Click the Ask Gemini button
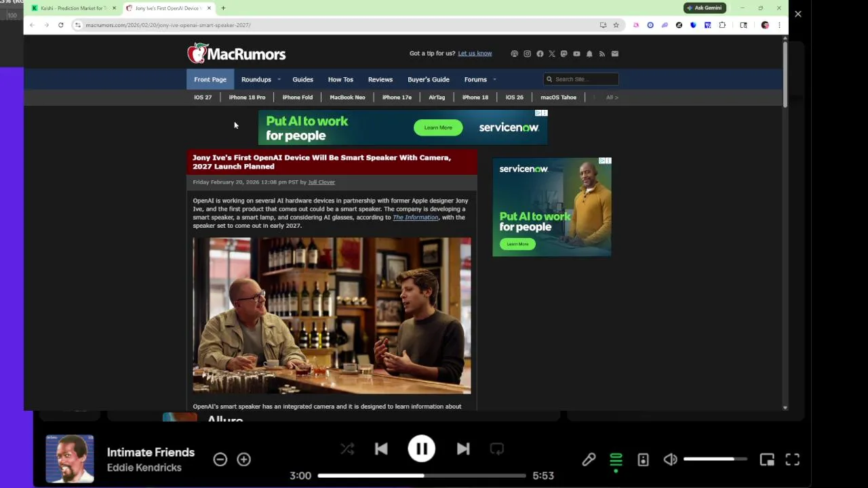The image size is (868, 488). [705, 8]
